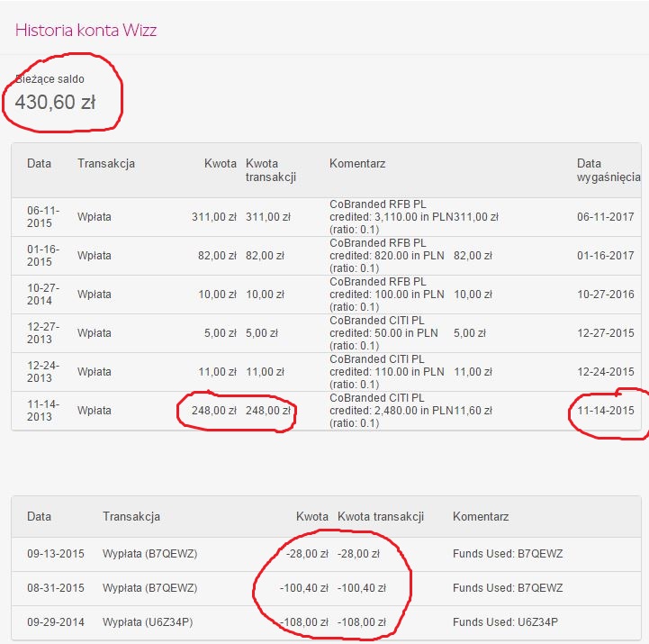Click the "Data wygaśnięcia" column header
The height and width of the screenshot is (644, 649).
tap(608, 170)
